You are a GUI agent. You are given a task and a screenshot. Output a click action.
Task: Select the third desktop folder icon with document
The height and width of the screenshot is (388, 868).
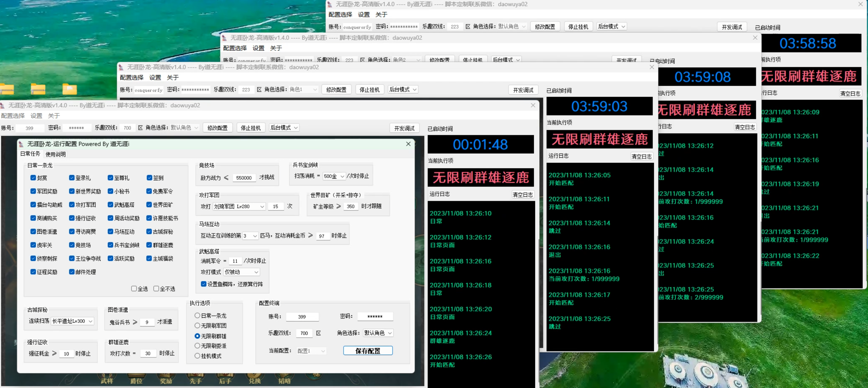(x=70, y=89)
